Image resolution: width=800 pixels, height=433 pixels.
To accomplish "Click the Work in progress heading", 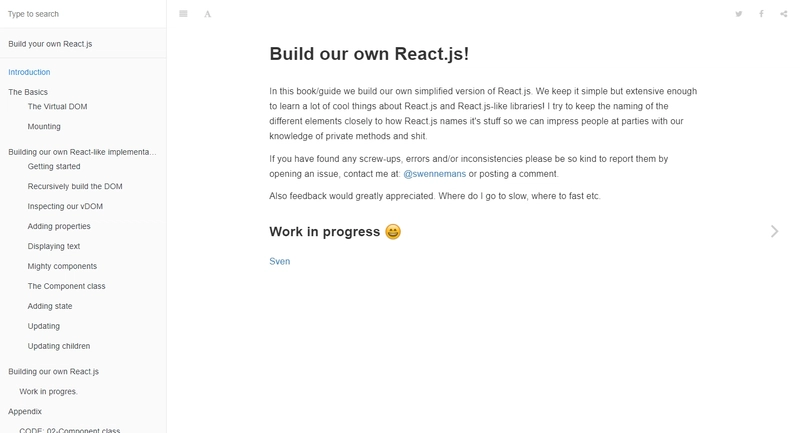I will pyautogui.click(x=324, y=232).
